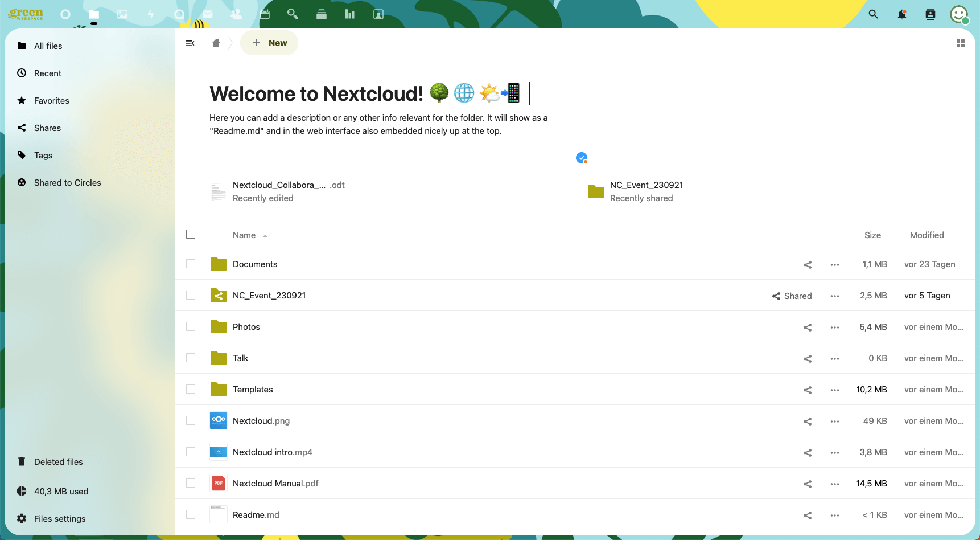Share the Templates folder via share icon
This screenshot has width=980, height=540.
pyautogui.click(x=808, y=390)
